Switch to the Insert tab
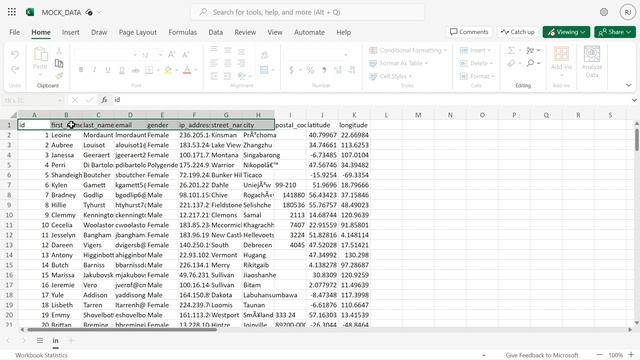This screenshot has width=640, height=360. click(71, 32)
